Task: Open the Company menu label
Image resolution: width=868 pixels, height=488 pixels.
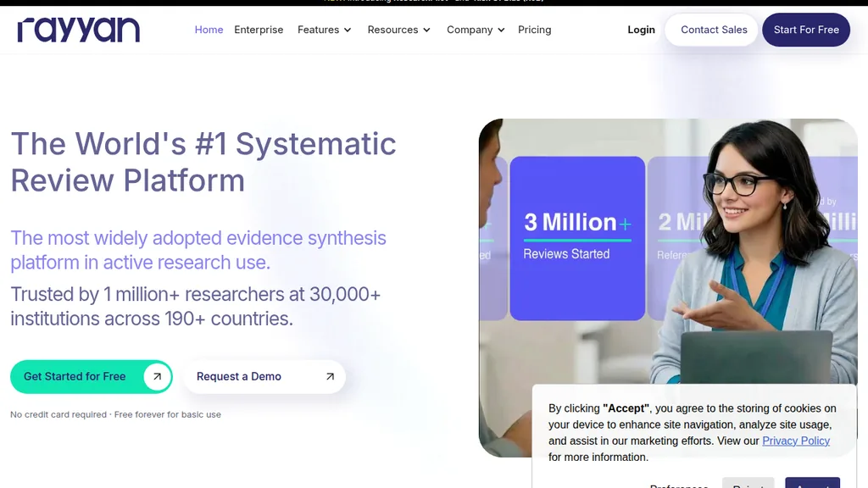Action: [470, 30]
